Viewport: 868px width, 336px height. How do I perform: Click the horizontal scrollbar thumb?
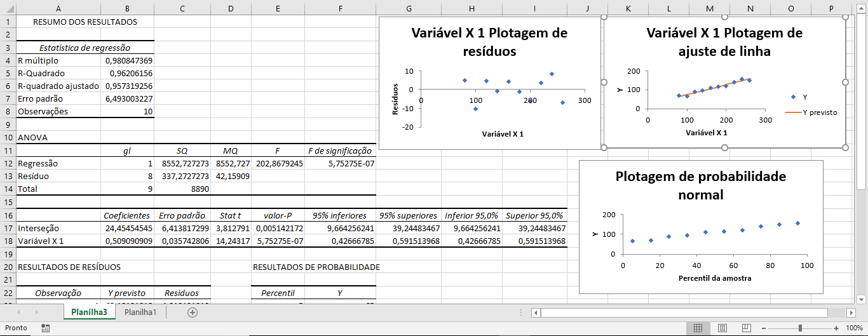[684, 312]
